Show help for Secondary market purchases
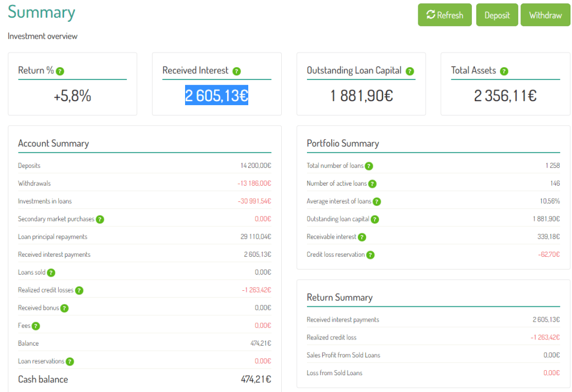The width and height of the screenshot is (572, 392). click(100, 219)
